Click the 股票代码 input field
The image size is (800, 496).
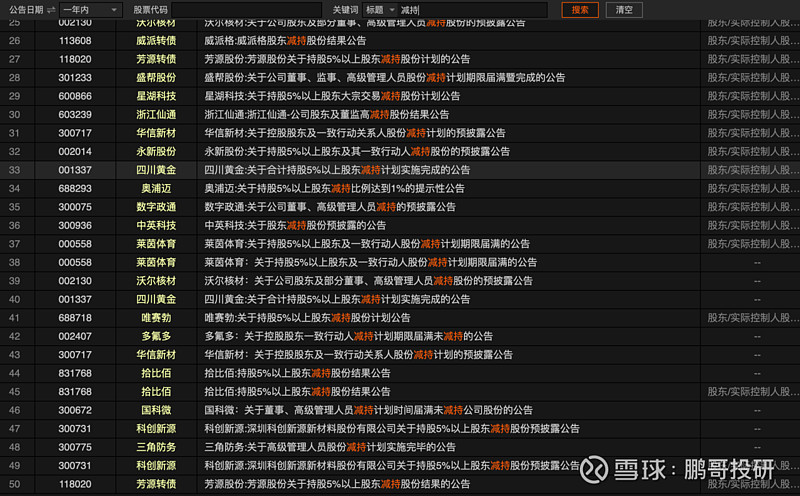(246, 10)
